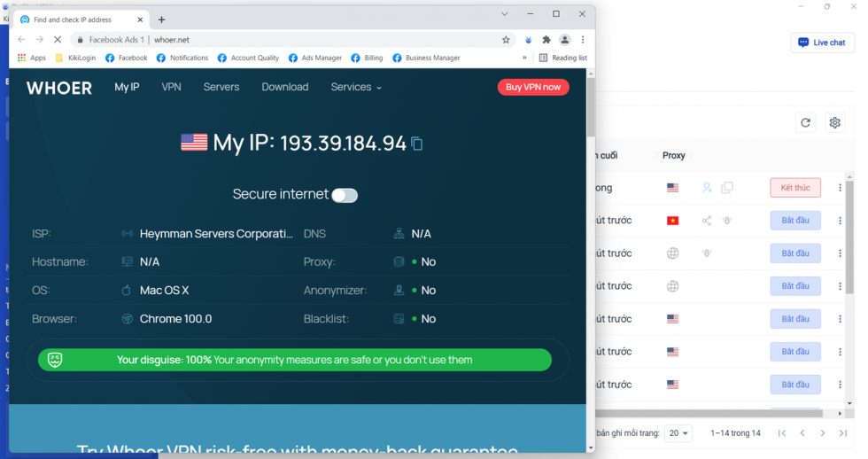Go to first page of records
The width and height of the screenshot is (868, 459).
782,433
